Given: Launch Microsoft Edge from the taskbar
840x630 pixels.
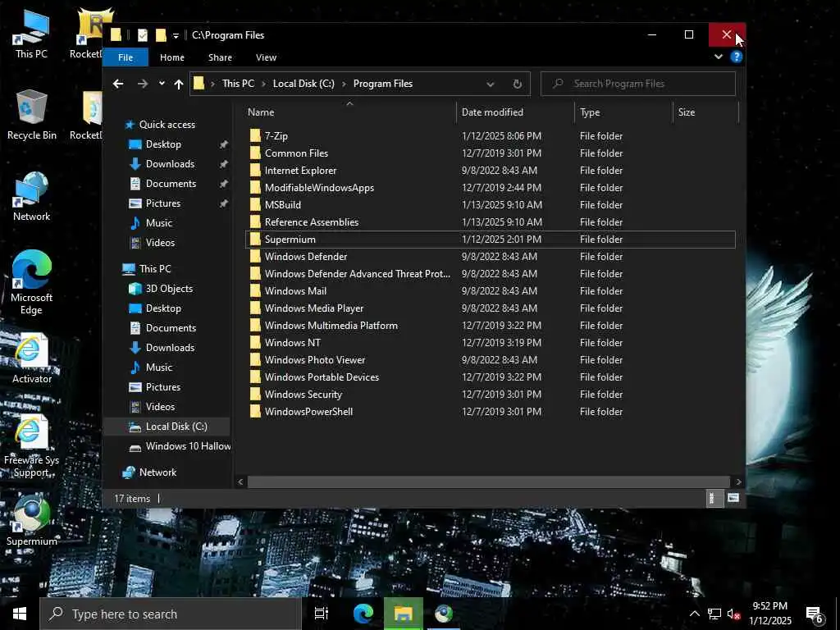Looking at the screenshot, I should click(363, 614).
